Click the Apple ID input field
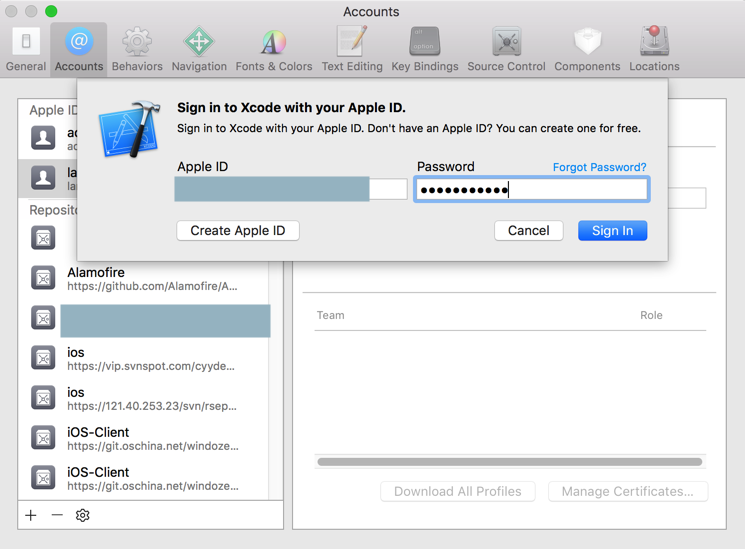This screenshot has height=549, width=745. [x=291, y=189]
